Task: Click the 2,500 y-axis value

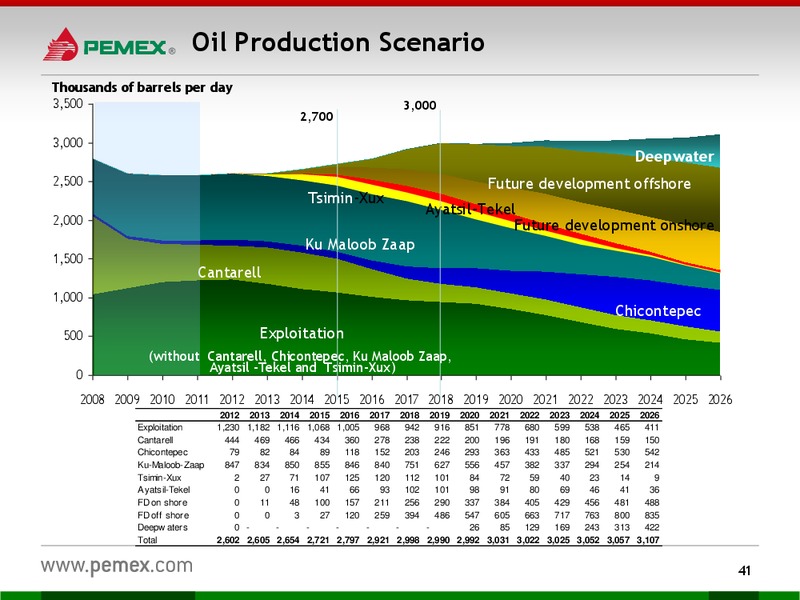Action: (68, 181)
